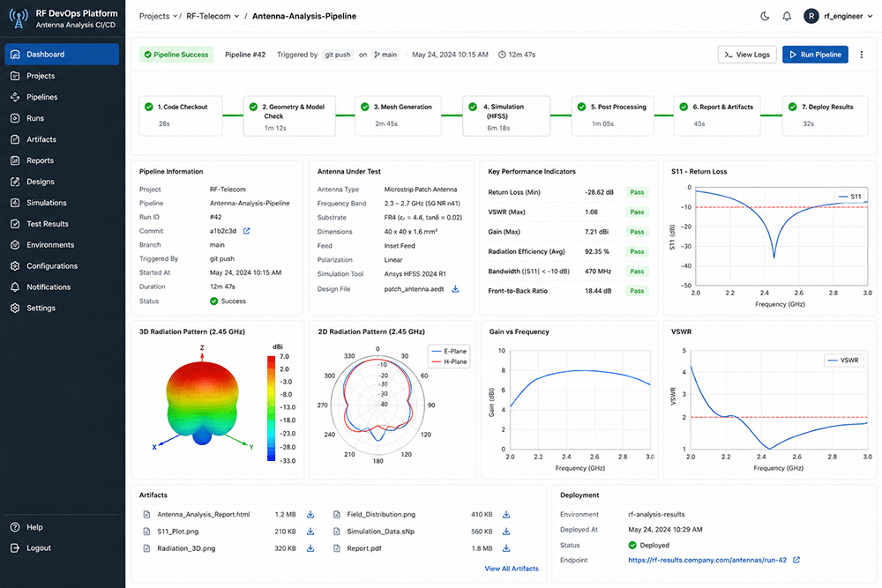Follow the View All Artifacts link

click(x=512, y=569)
